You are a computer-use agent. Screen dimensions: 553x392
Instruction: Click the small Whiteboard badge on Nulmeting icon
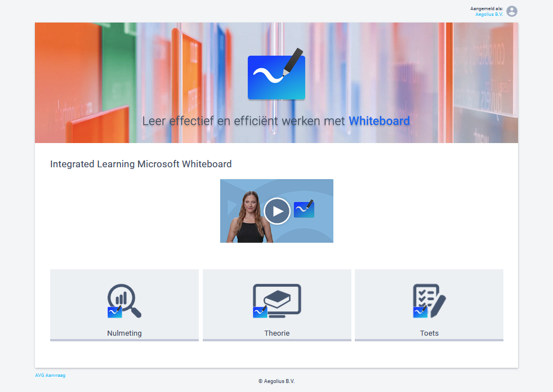[x=115, y=311]
